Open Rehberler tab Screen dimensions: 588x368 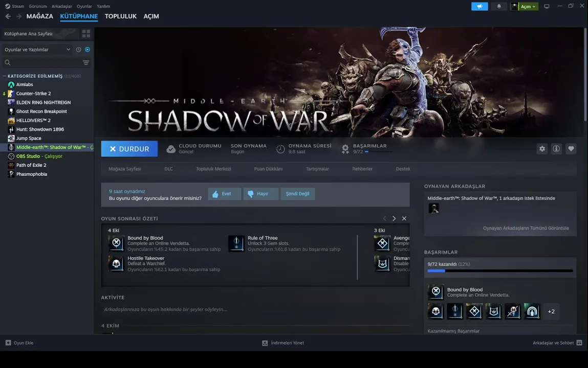pos(362,169)
